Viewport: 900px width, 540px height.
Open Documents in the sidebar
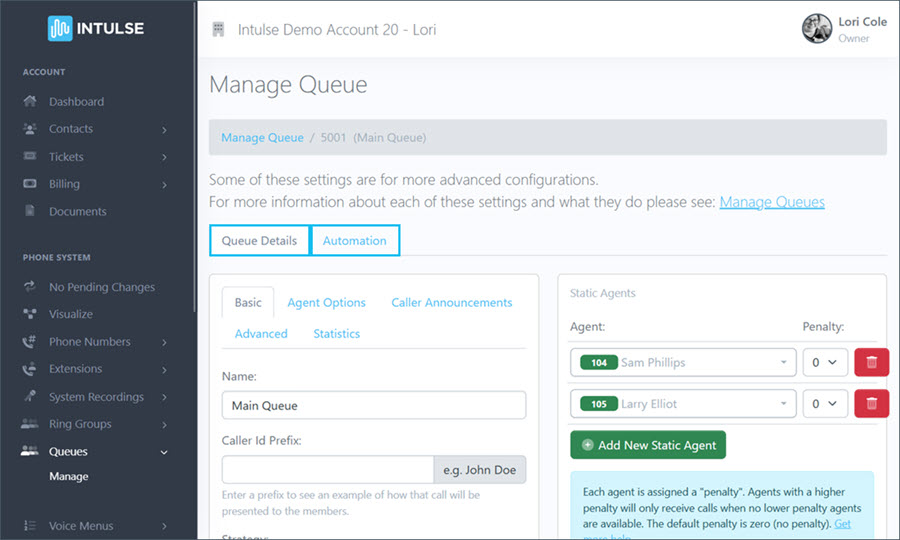click(x=78, y=211)
